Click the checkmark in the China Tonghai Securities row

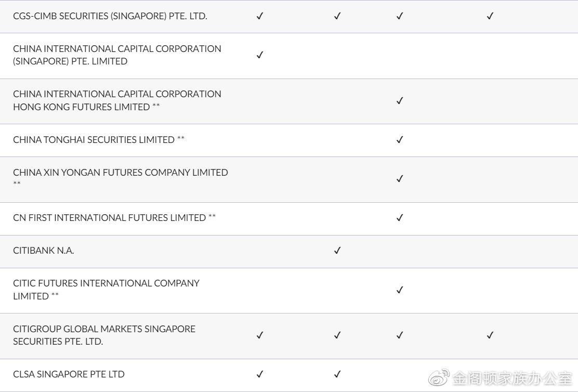click(x=400, y=139)
